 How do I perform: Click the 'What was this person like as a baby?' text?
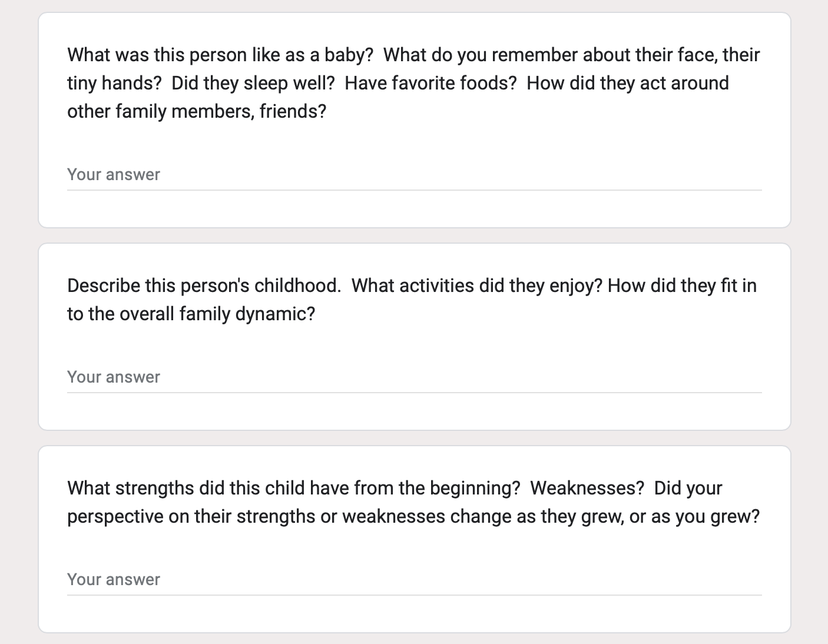[220, 55]
